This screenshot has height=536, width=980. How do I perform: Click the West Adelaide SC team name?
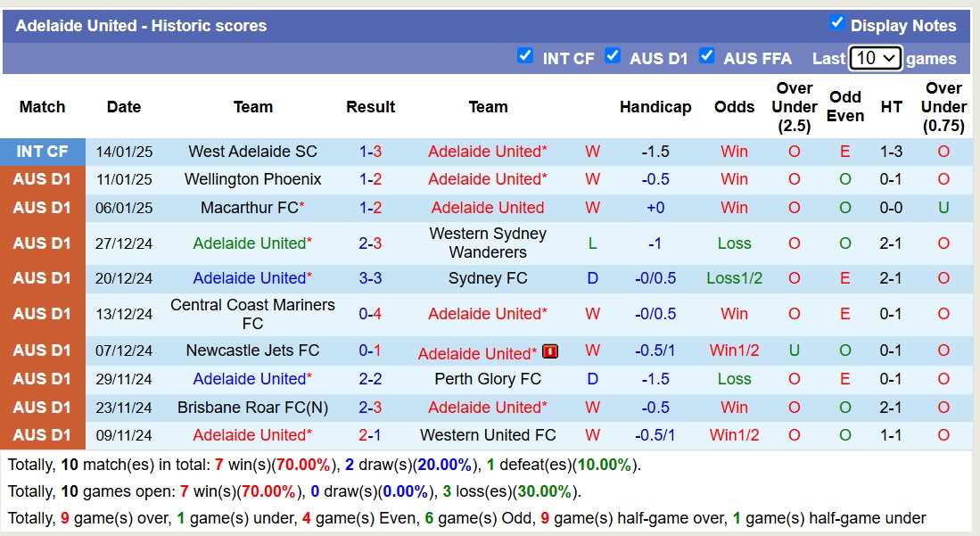[x=253, y=151]
